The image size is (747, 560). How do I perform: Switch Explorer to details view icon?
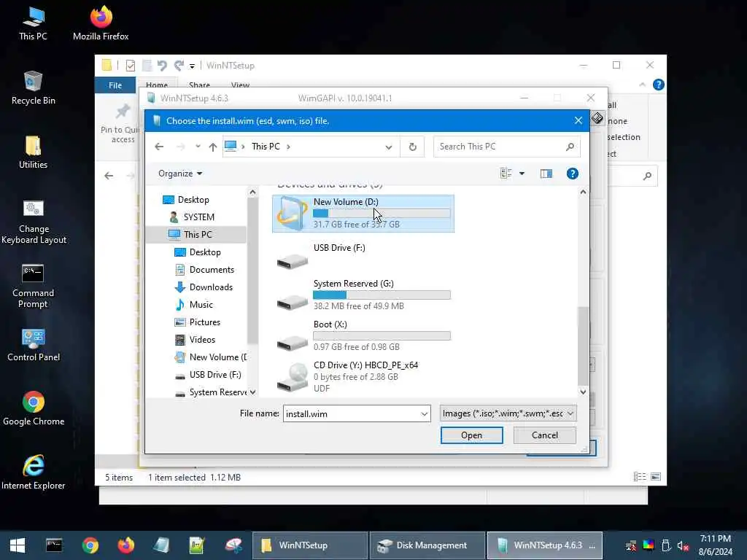(x=639, y=477)
